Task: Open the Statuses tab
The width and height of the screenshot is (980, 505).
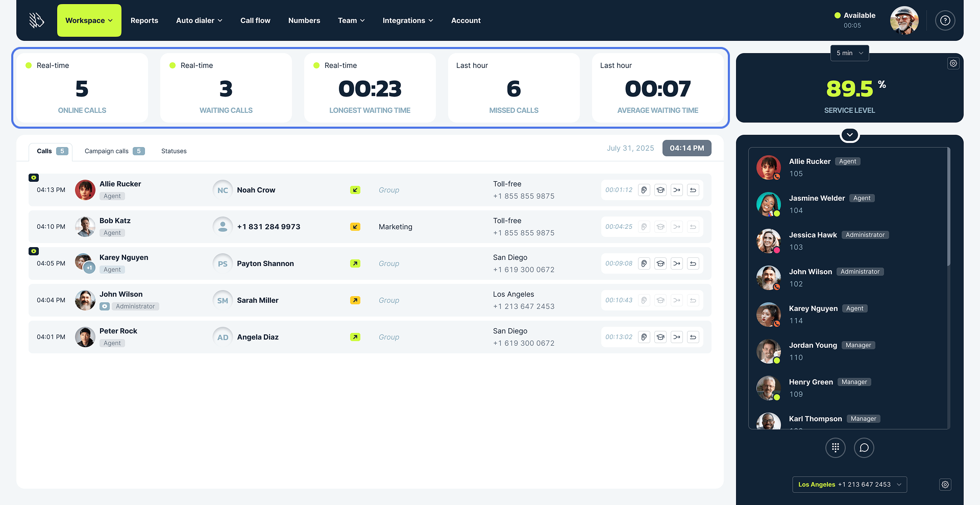Action: coord(174,151)
